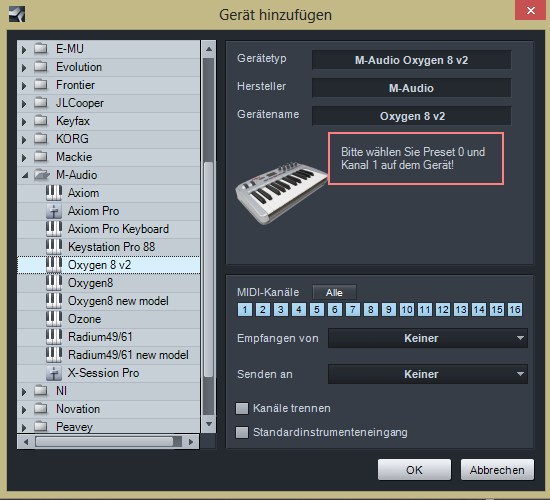550x500 pixels.
Task: Click the Mackie folder icon
Action: coord(41,156)
